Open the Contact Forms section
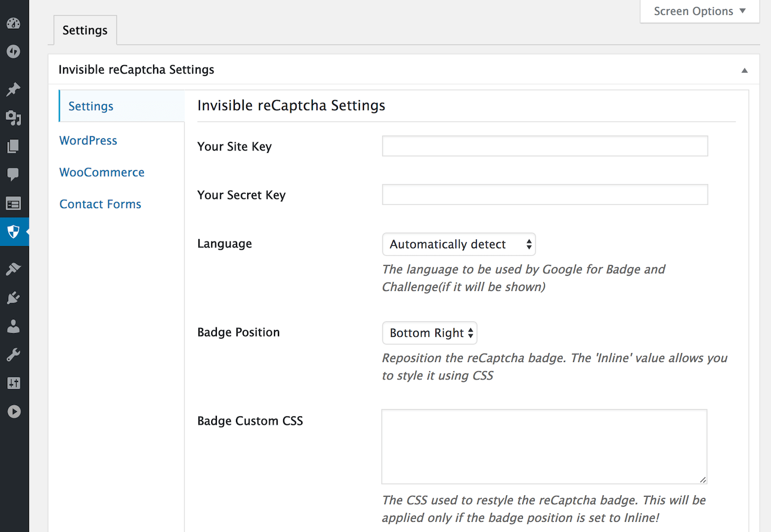 [100, 205]
